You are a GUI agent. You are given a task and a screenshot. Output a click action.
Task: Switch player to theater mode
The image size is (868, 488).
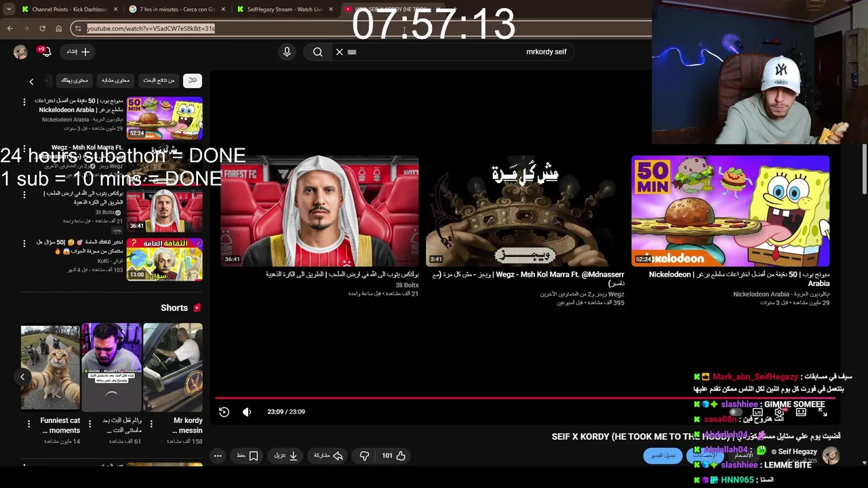coord(801,411)
